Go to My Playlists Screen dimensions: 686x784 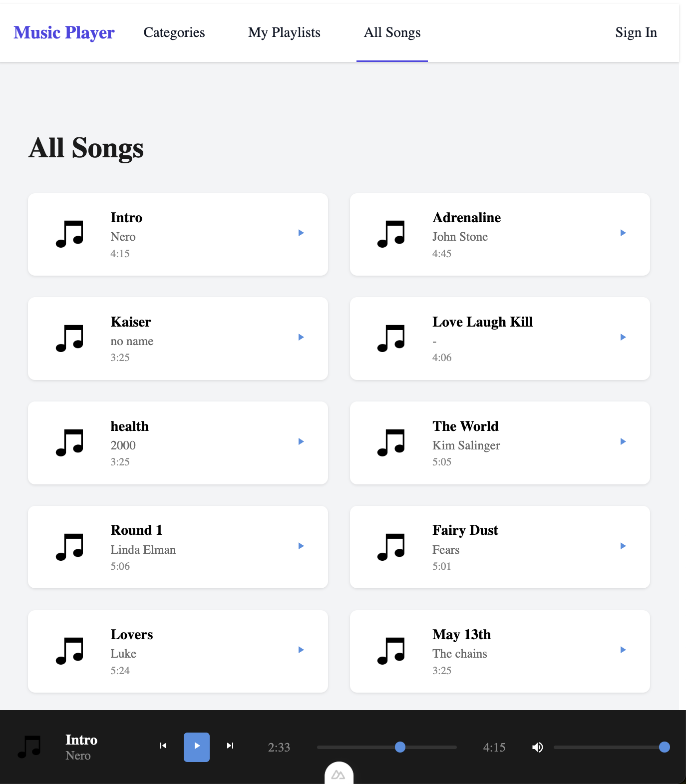tap(284, 32)
